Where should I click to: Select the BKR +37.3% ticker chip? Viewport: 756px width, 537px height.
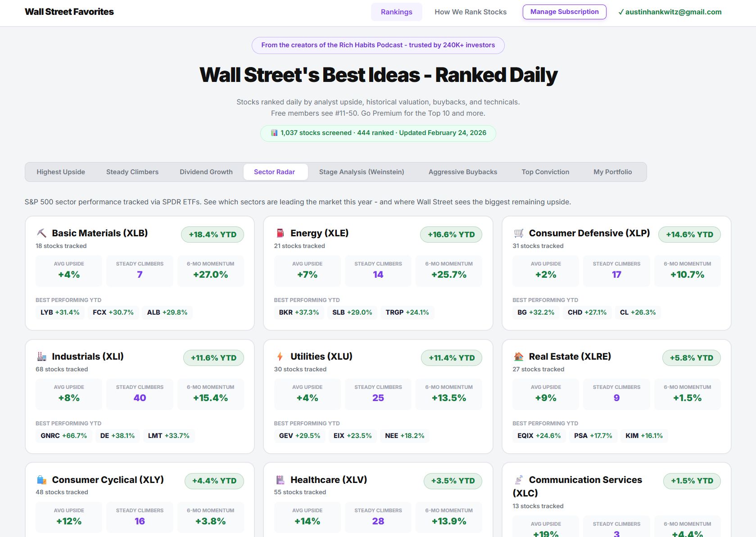[299, 312]
